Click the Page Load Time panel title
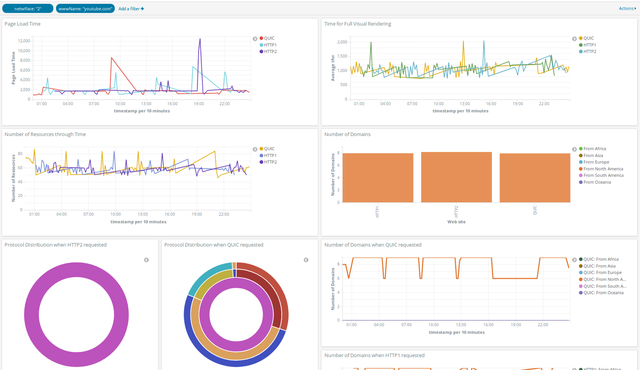 coord(22,24)
